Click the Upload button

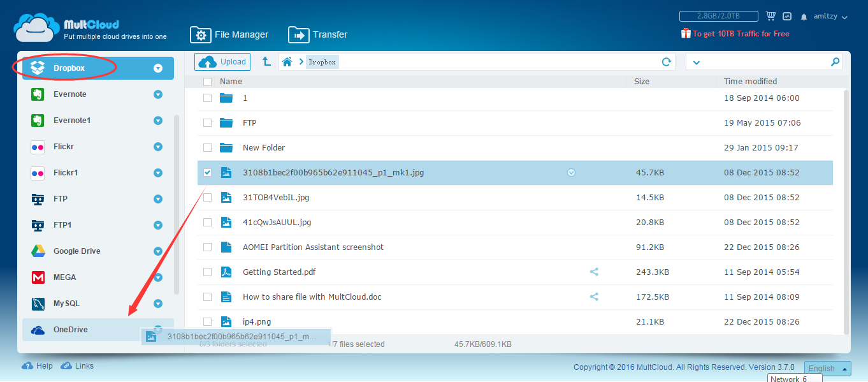222,62
